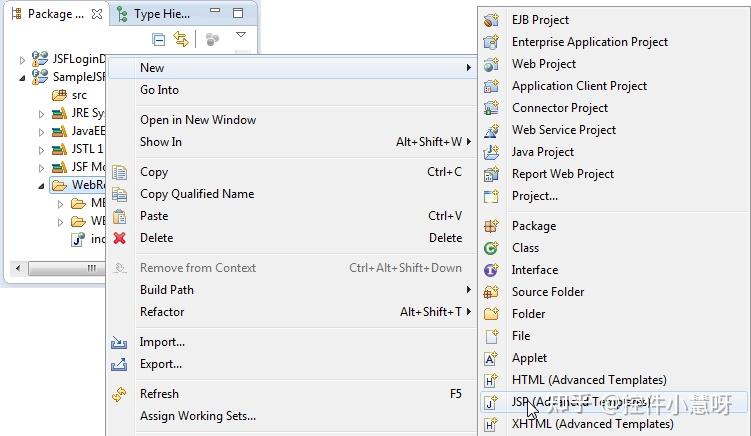751x436 pixels.
Task: Choose Copy Qualified Name from context menu
Action: tap(197, 194)
